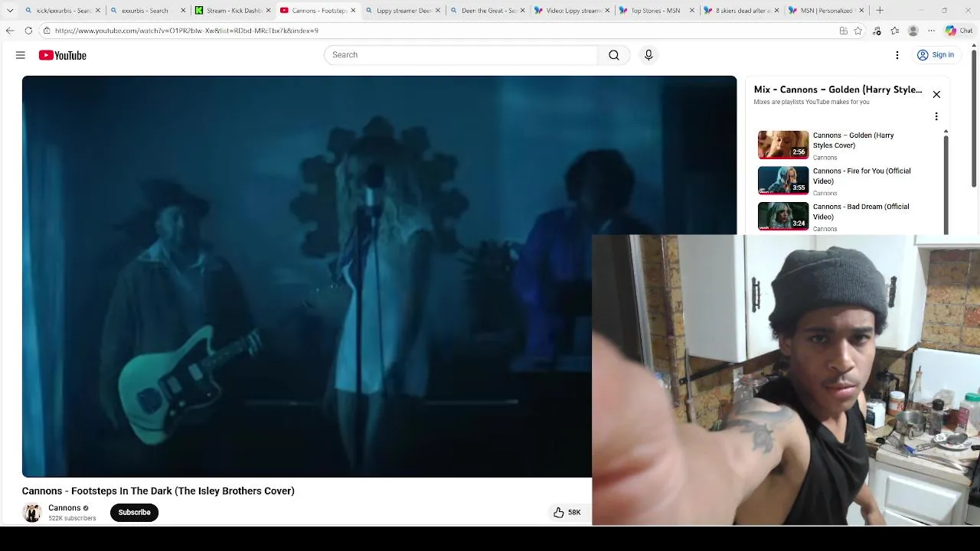Open a new browser tab
This screenshot has height=551, width=980.
[x=880, y=11]
